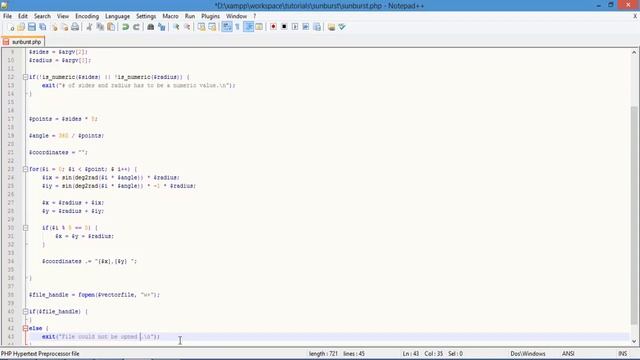Image resolution: width=640 pixels, height=360 pixels.
Task: Toggle Word Wrap toolbar button
Action: pyautogui.click(x=227, y=27)
